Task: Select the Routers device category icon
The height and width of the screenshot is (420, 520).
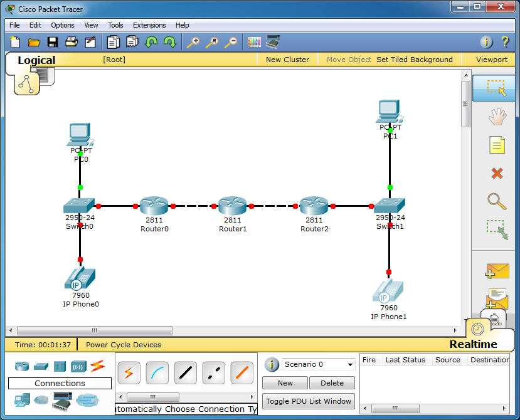Action: point(22,366)
